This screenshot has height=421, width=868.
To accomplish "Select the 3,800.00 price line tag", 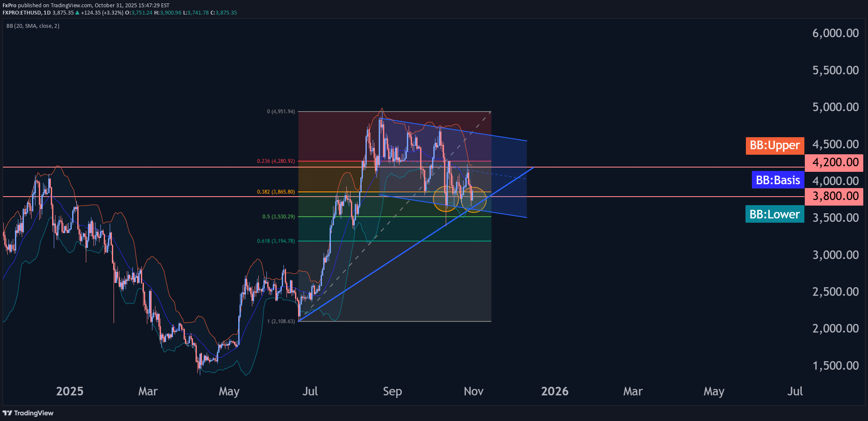I will click(x=835, y=197).
